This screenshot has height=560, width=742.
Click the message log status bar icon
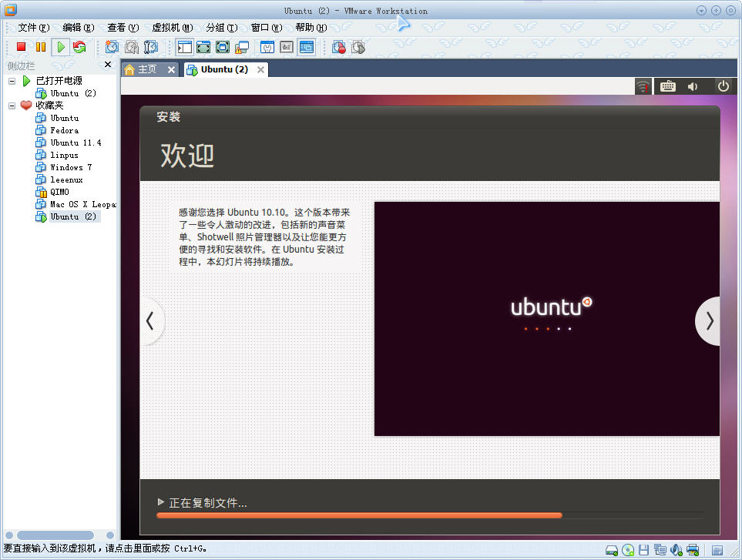(x=717, y=550)
